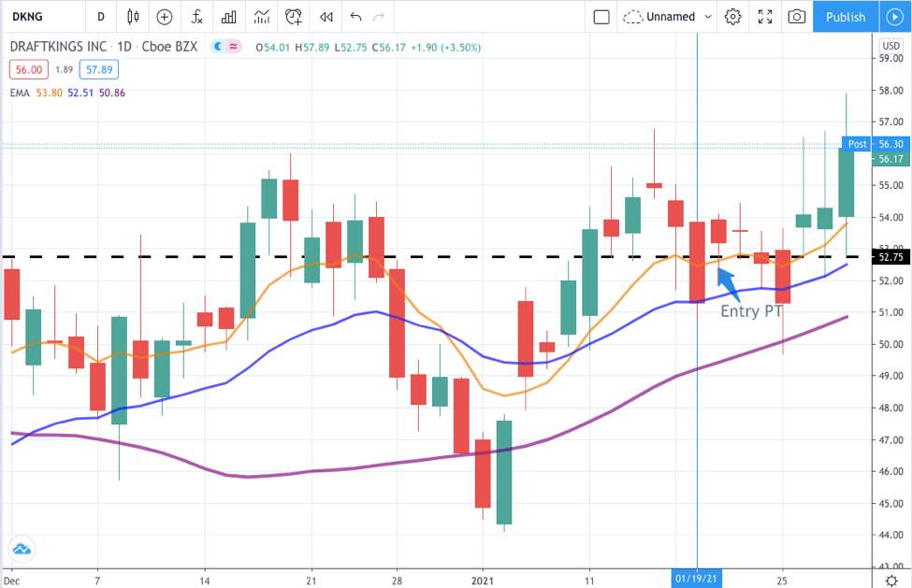912x588 pixels.
Task: Open axis settings gear at bottom right
Action: pos(891,580)
